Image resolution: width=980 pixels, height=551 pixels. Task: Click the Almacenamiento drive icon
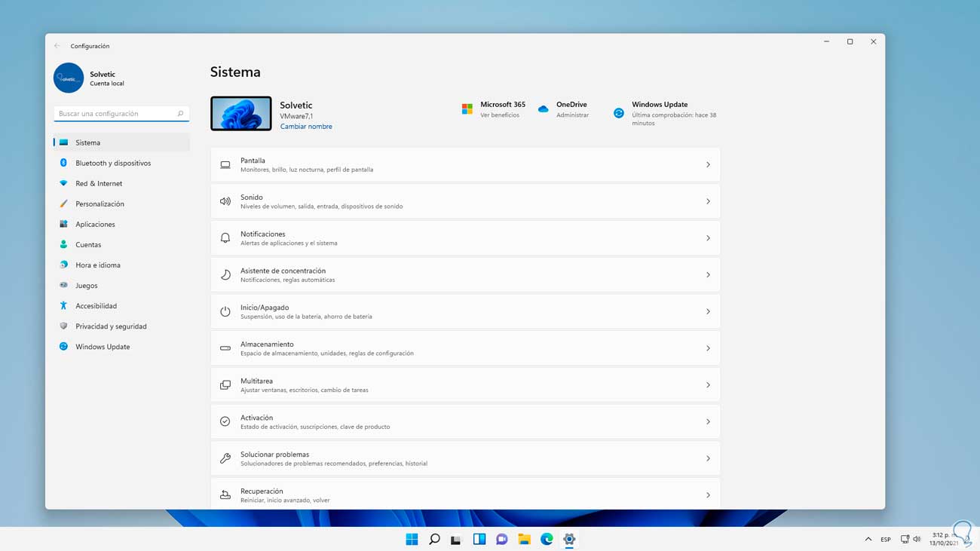pos(225,348)
